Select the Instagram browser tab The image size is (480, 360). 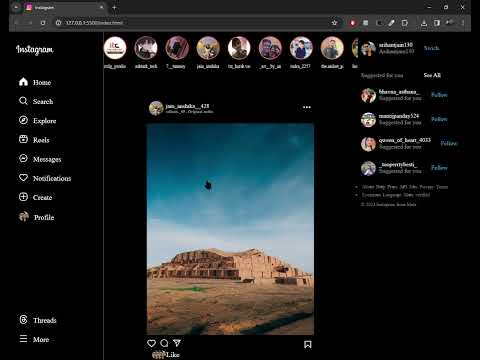tap(64, 7)
